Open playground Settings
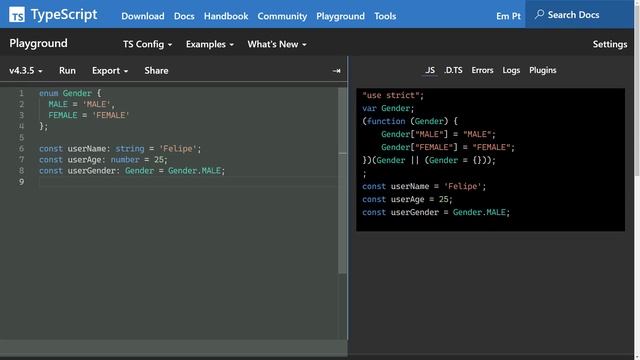Screen dimensions: 640x360 click(610, 44)
